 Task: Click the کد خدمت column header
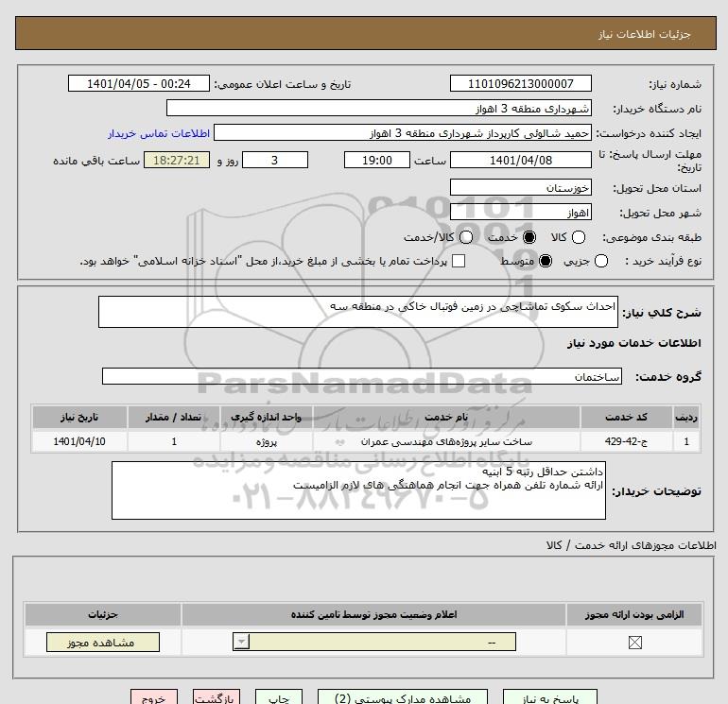[x=626, y=417]
